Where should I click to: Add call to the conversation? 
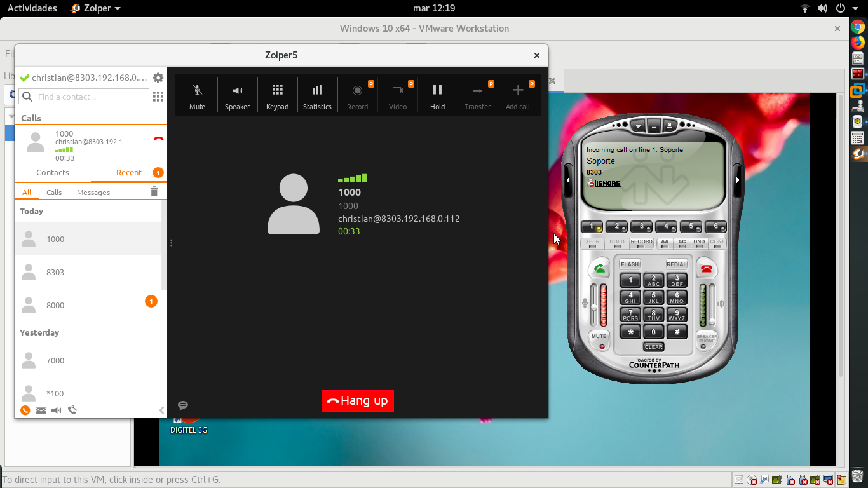(517, 96)
